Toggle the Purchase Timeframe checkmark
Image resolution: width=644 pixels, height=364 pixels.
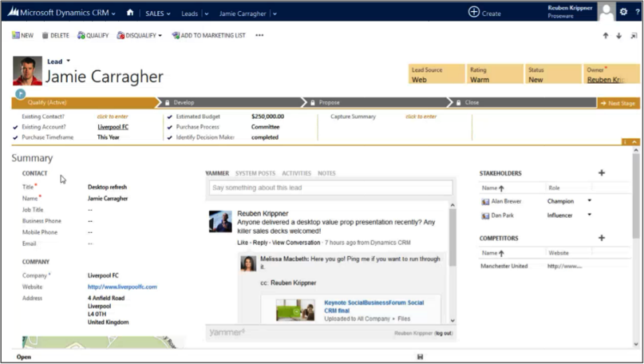point(15,137)
